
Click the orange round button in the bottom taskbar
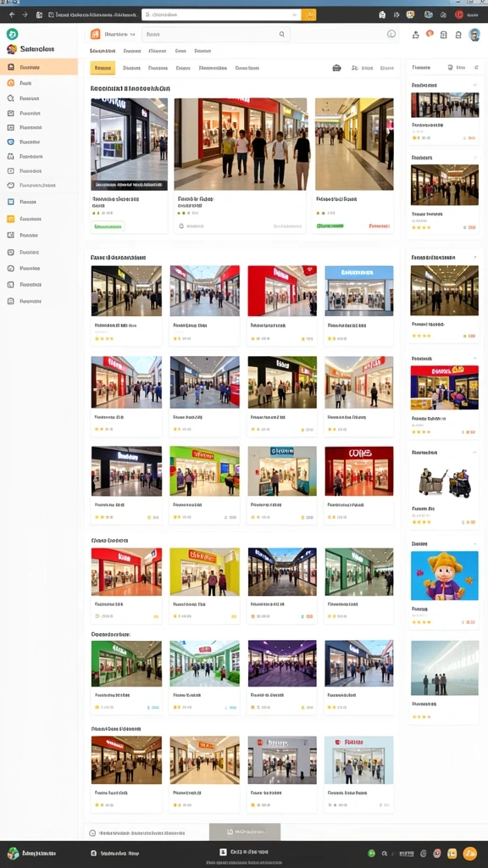click(469, 853)
